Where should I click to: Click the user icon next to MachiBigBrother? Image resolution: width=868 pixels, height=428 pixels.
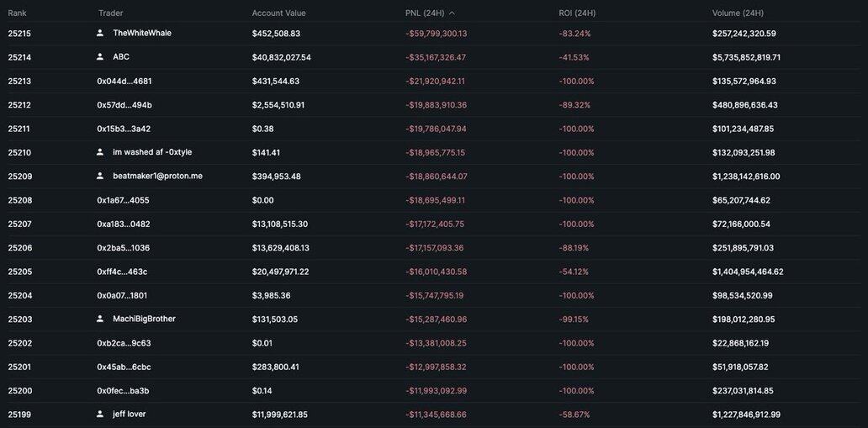[100, 319]
